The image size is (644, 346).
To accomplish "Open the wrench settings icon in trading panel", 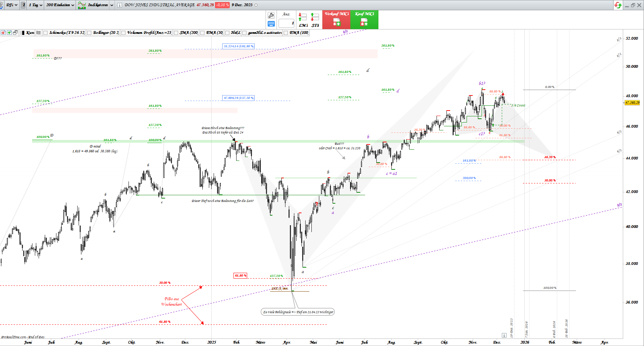I will coord(271,15).
